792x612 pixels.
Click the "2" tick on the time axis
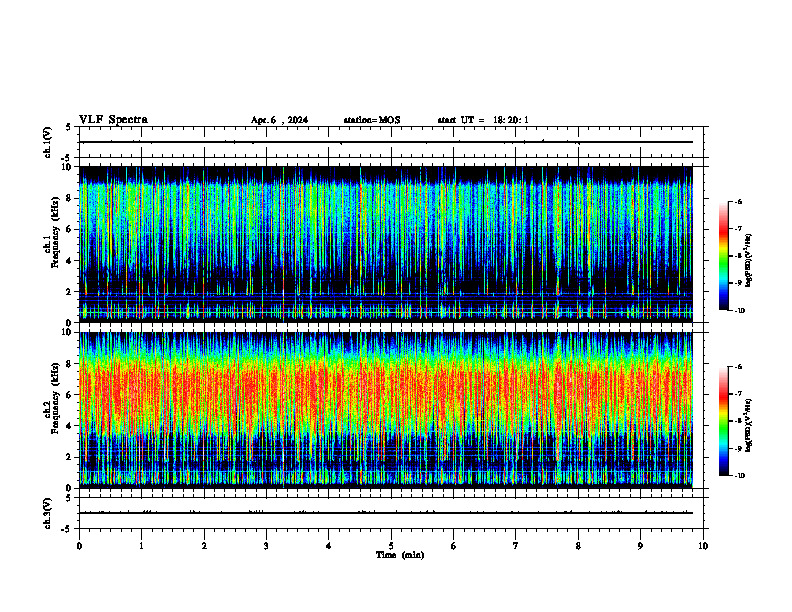[204, 546]
